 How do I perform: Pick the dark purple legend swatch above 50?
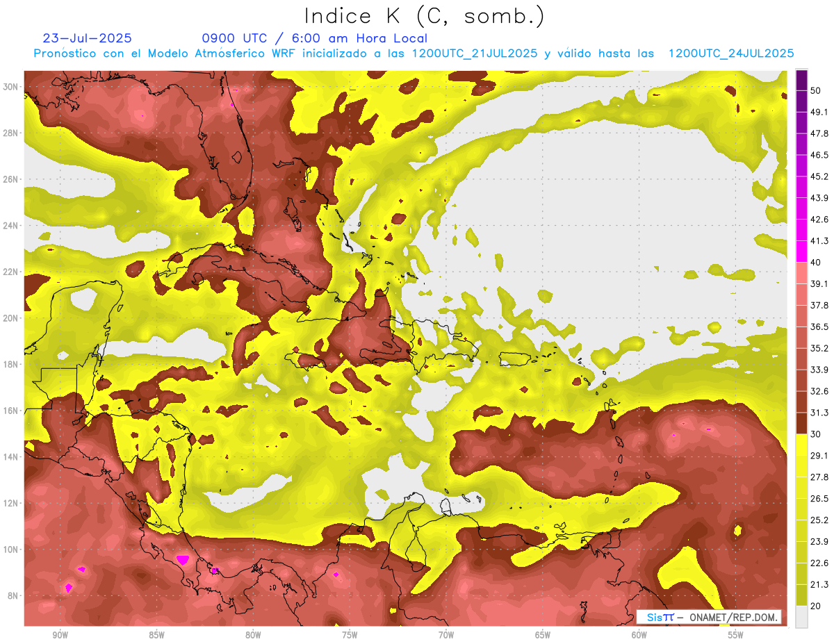[x=801, y=80]
